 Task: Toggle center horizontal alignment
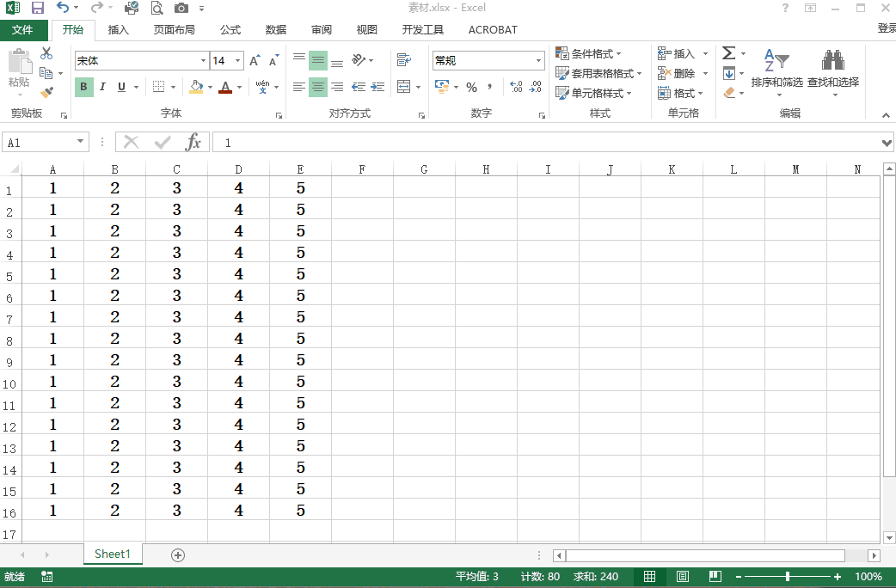(x=317, y=87)
